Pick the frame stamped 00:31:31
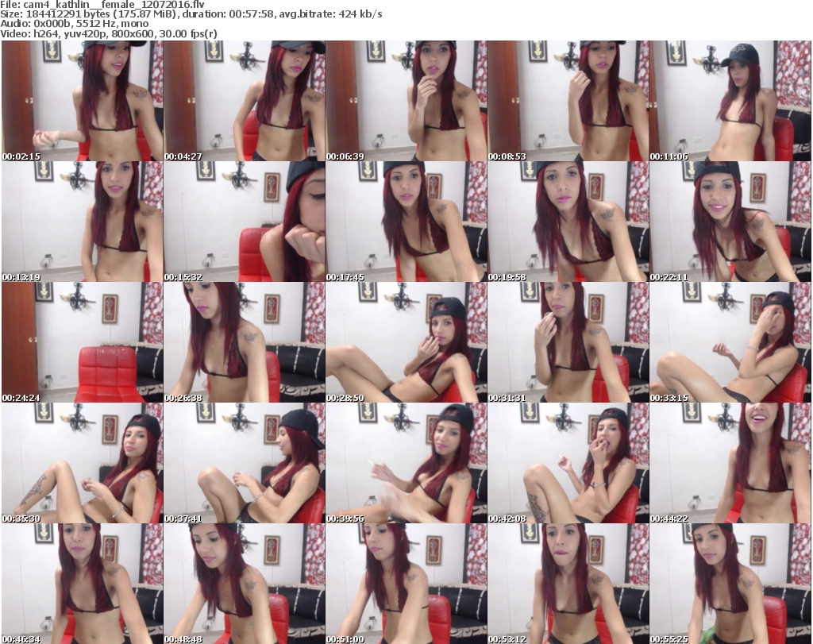Image resolution: width=813 pixels, height=644 pixels. tap(568, 342)
